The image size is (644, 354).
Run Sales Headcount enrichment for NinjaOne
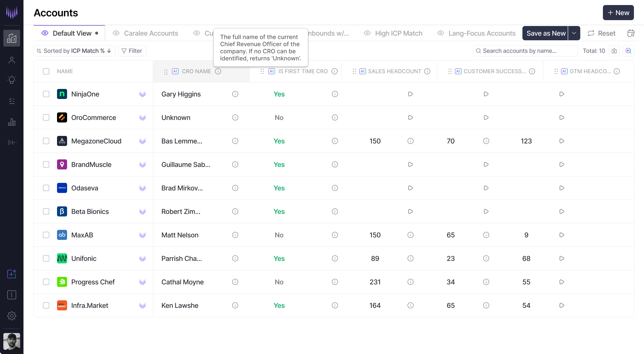tap(410, 94)
